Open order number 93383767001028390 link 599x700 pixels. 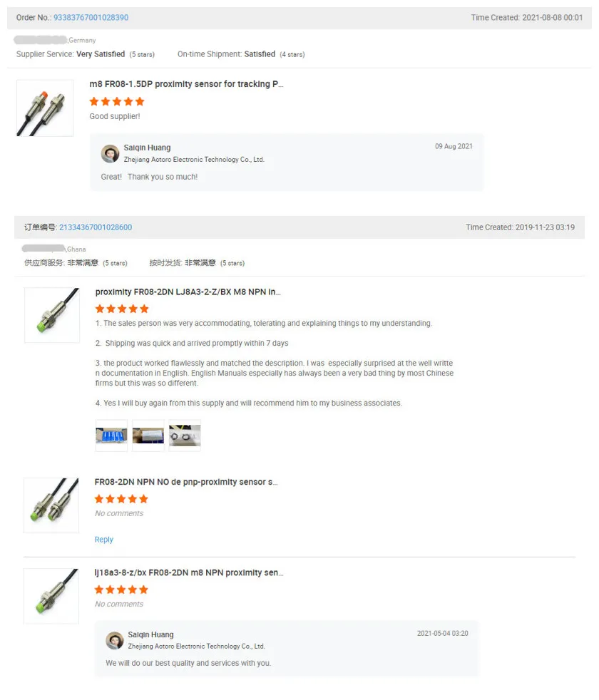point(91,17)
